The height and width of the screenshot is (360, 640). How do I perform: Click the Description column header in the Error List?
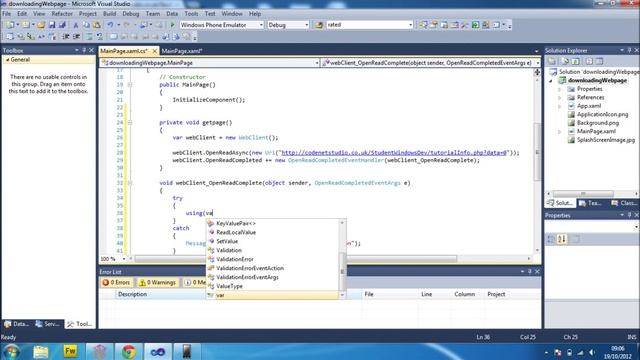coord(132,294)
